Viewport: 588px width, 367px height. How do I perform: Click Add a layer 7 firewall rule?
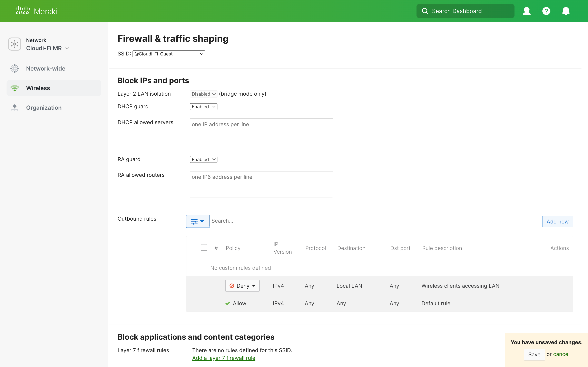click(224, 358)
